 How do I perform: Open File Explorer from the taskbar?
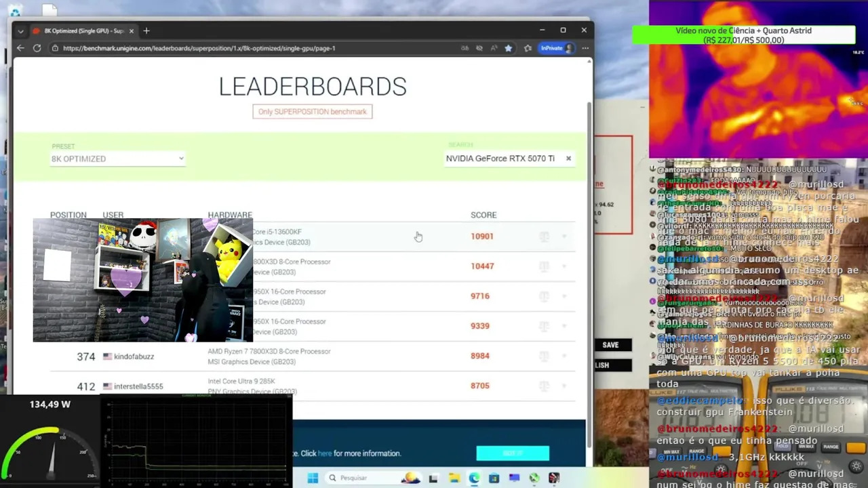454,478
